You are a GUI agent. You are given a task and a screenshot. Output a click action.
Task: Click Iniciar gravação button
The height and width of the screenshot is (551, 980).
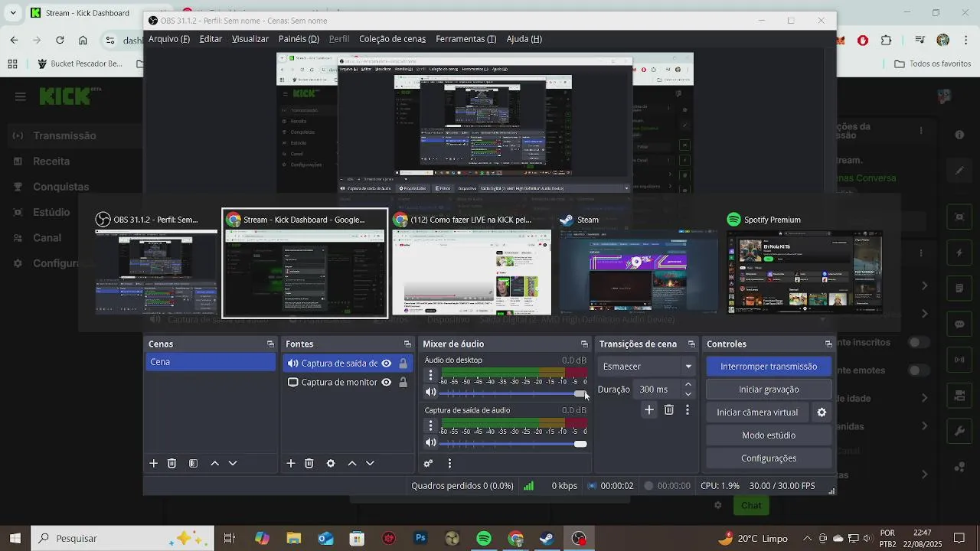769,390
